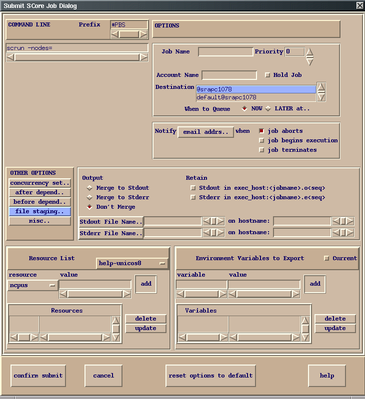Click right arrow of environment variable name scrollbar
This screenshot has width=365, height=399.
click(x=223, y=294)
